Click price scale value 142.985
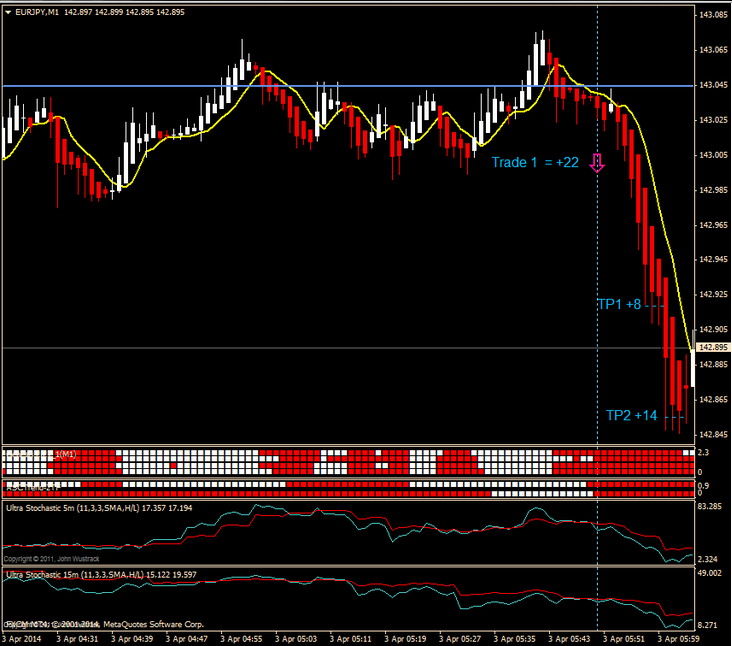The image size is (732, 646). click(713, 190)
